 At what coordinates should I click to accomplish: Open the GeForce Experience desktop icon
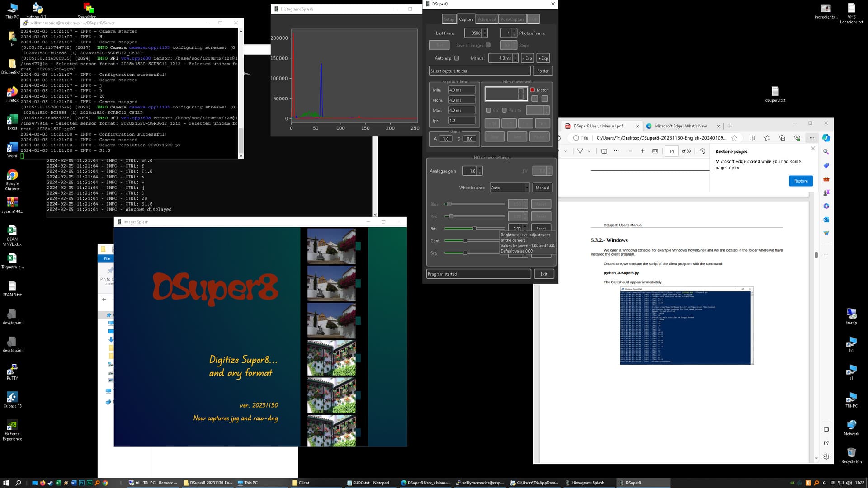click(x=12, y=430)
